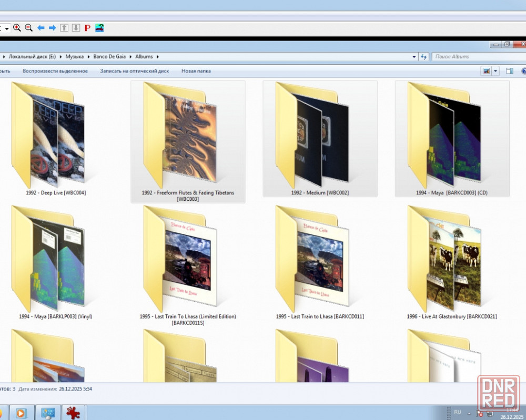
Task: Click the blue right arrow icon
Action: (x=52, y=28)
